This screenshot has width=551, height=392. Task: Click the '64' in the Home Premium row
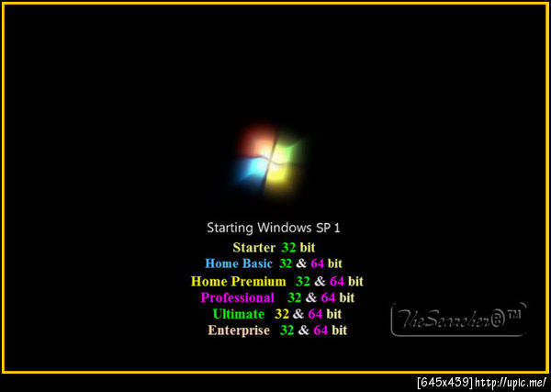[x=337, y=281]
